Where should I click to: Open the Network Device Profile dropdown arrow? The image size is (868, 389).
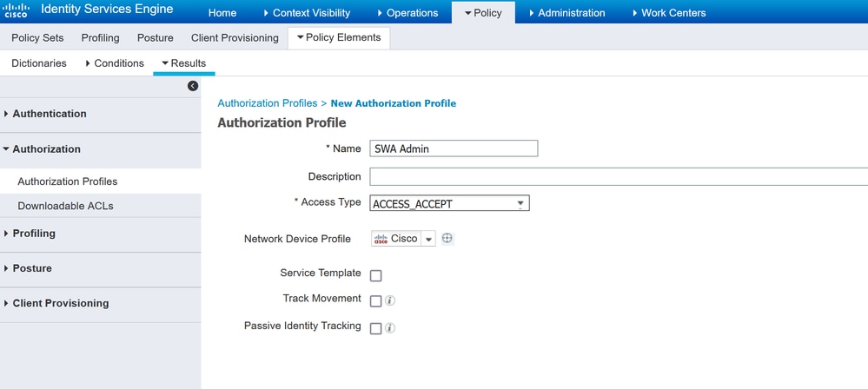click(x=428, y=239)
